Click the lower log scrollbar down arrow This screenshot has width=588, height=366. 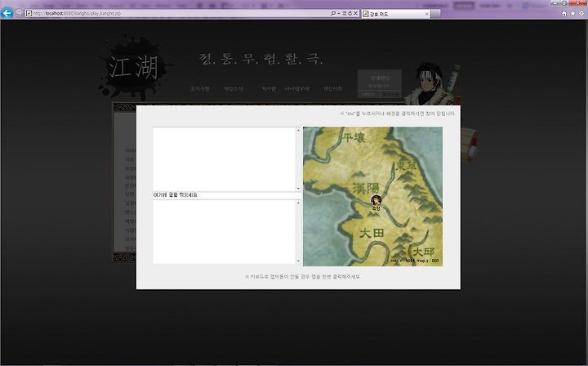(299, 261)
